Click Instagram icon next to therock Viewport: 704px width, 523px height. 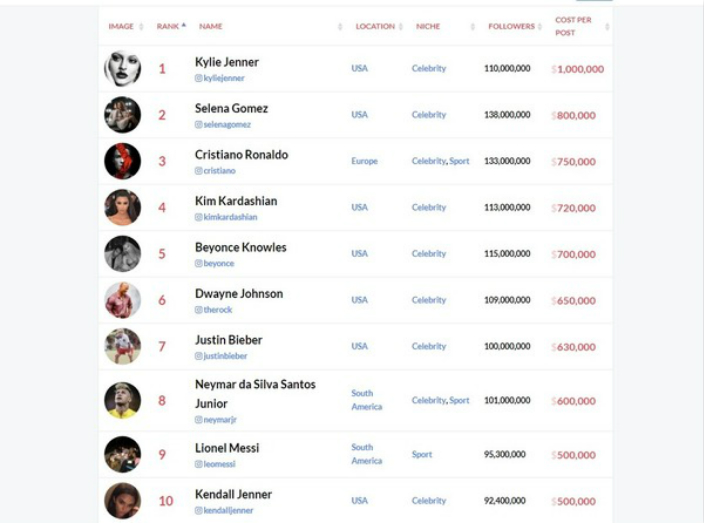(198, 310)
